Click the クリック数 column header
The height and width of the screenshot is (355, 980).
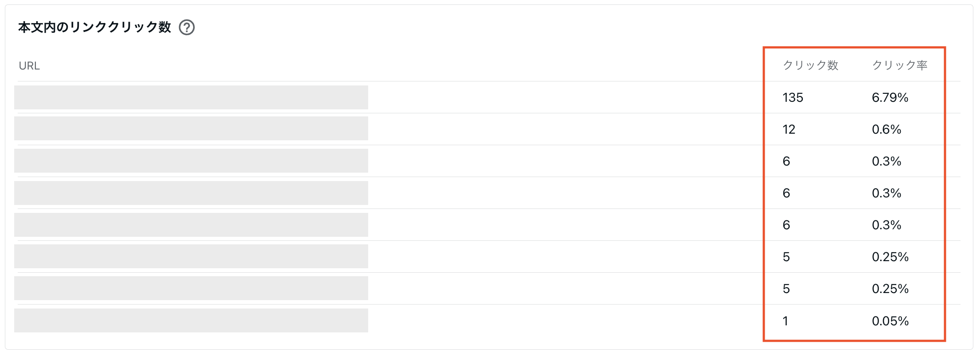(x=811, y=65)
